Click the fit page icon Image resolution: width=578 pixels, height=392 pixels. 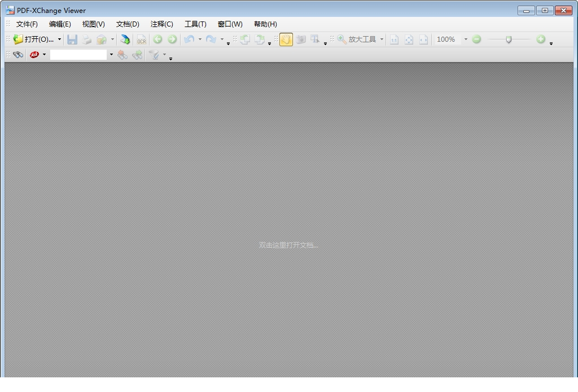coord(409,39)
